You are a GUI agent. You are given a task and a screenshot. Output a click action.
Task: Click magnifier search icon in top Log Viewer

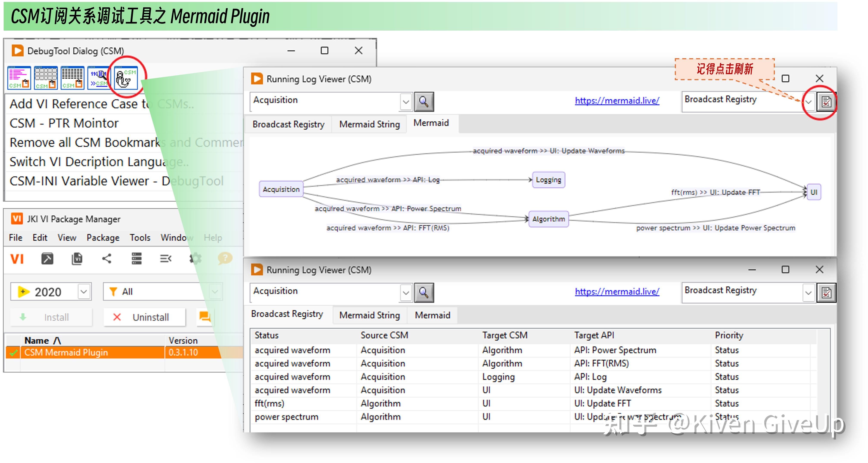point(424,102)
